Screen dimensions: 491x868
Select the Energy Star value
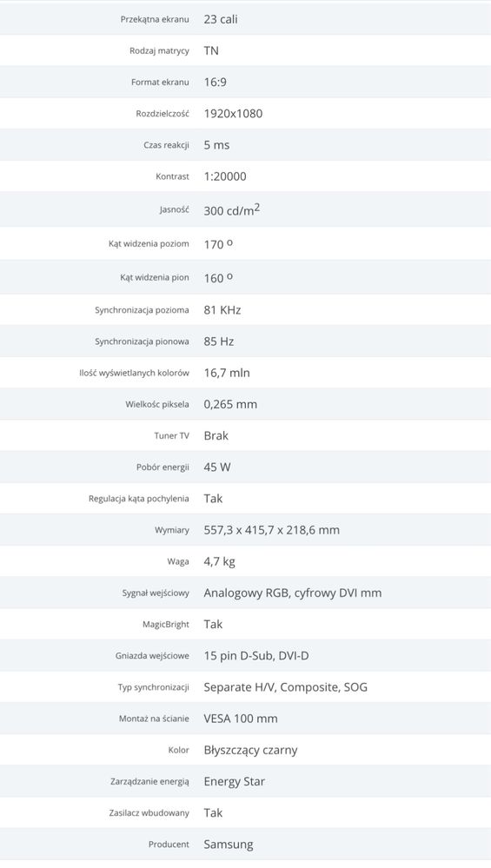pyautogui.click(x=234, y=782)
